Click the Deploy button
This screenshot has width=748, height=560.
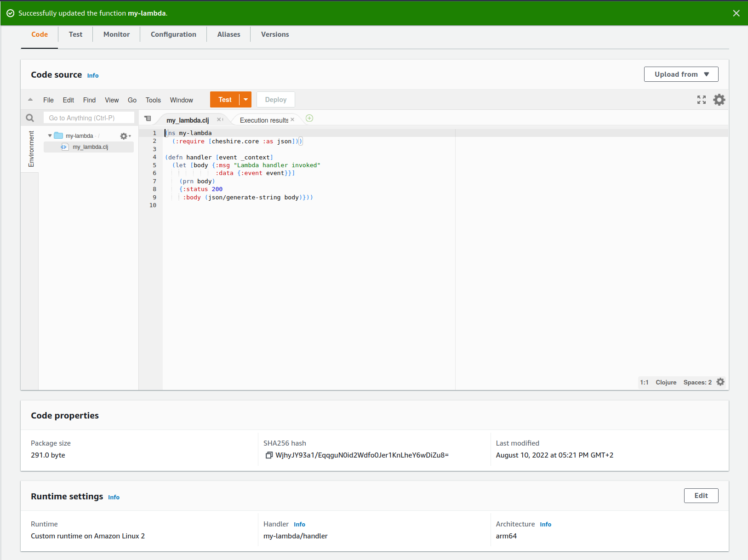point(276,100)
